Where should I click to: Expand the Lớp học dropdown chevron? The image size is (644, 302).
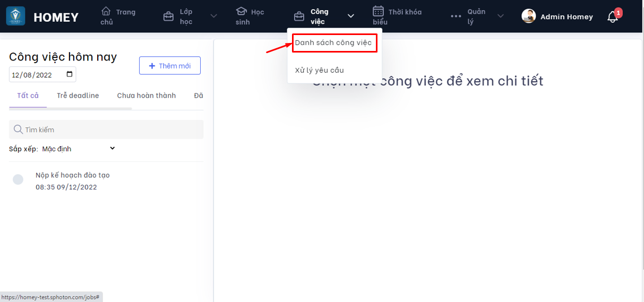tap(213, 16)
